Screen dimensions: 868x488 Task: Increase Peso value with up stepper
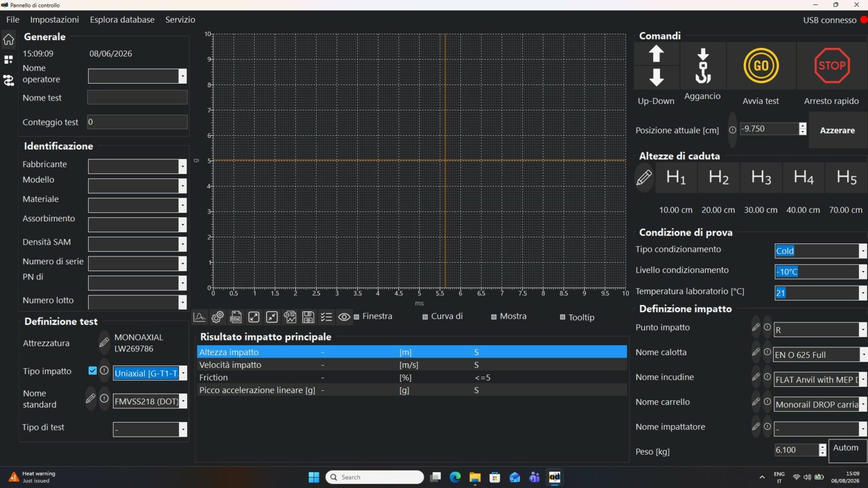822,447
